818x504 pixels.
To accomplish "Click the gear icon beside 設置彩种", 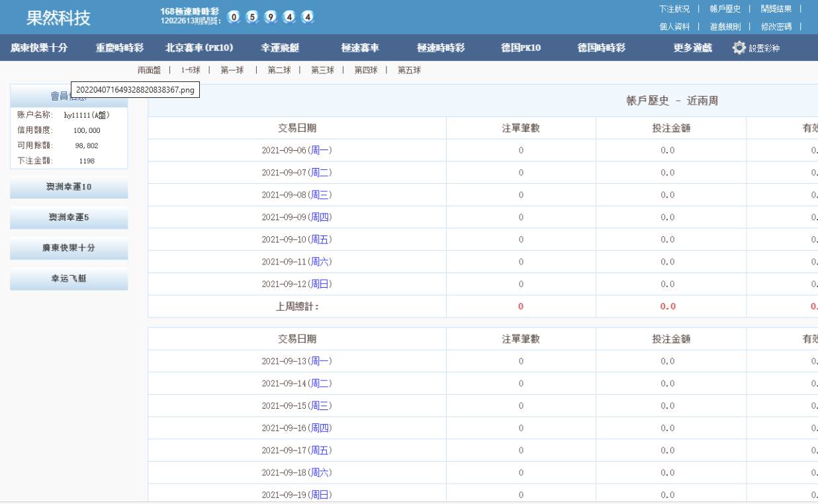I will point(739,48).
